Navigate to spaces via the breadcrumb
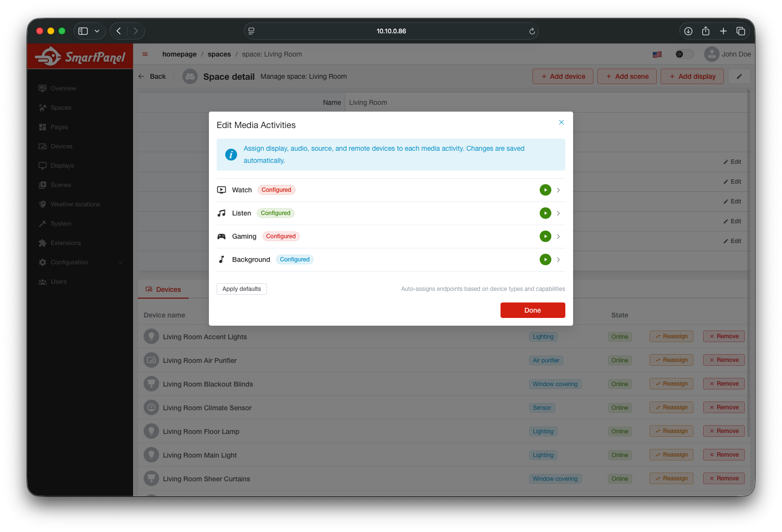Screen dimensions: 782x532 [219, 54]
